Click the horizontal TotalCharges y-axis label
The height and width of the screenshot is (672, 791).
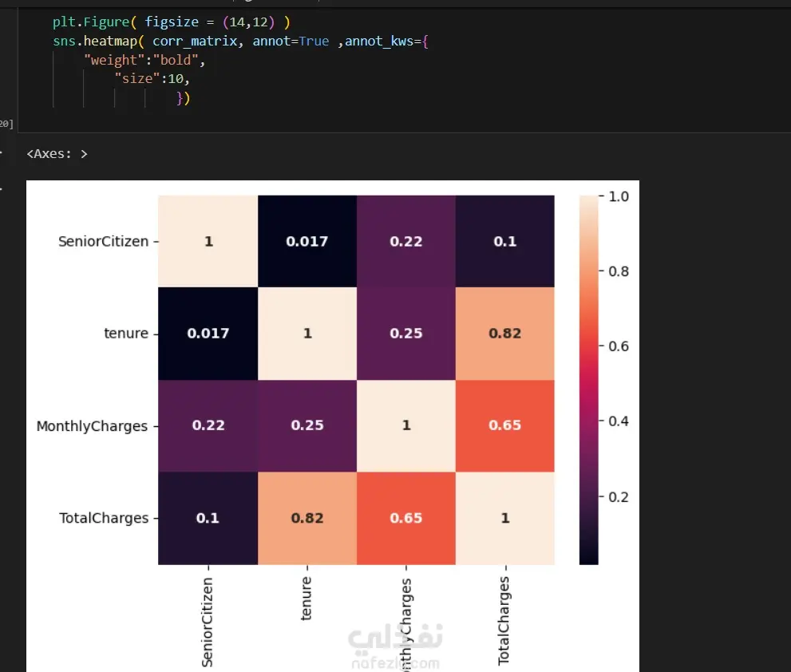[104, 518]
